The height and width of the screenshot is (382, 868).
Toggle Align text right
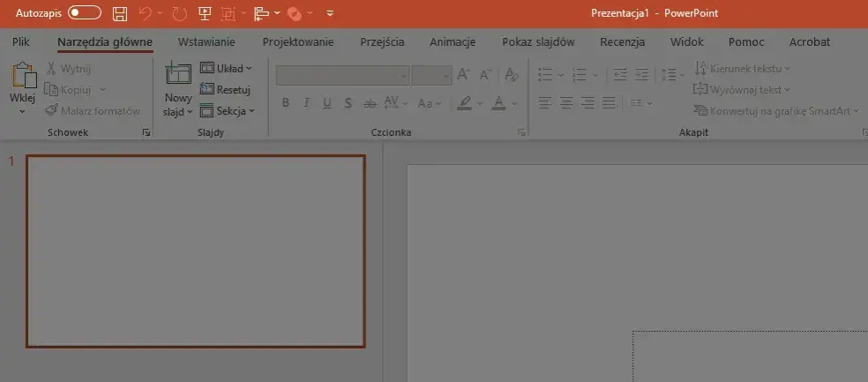pos(587,103)
